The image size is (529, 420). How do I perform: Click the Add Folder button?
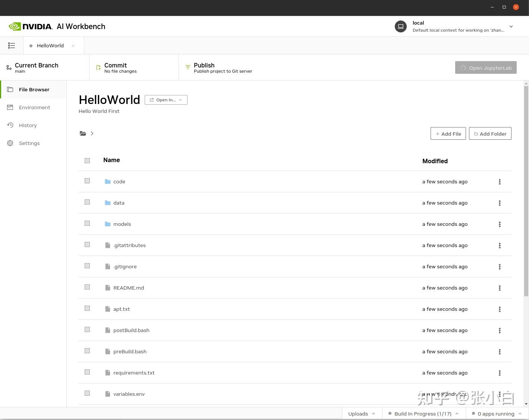(490, 133)
